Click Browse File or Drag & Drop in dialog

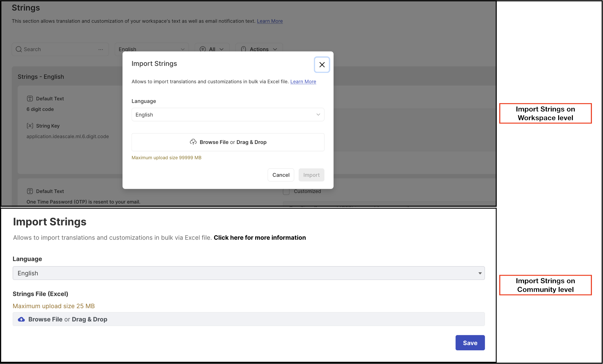pyautogui.click(x=228, y=142)
